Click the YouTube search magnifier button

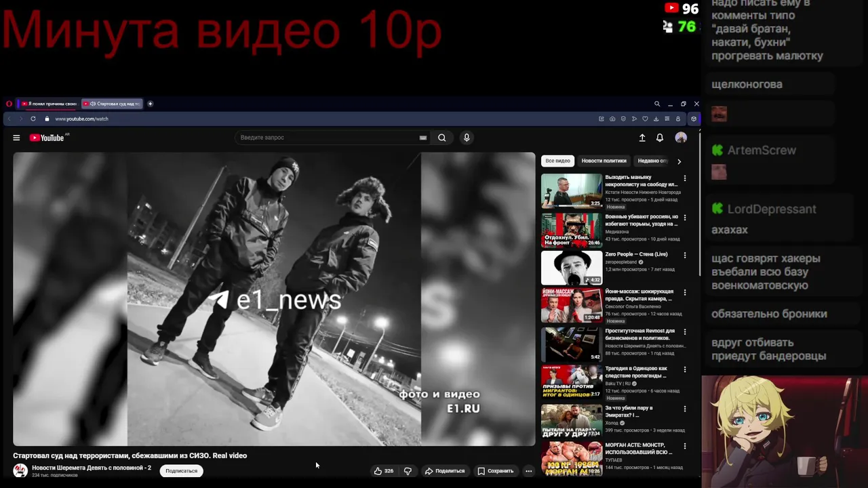coord(441,138)
